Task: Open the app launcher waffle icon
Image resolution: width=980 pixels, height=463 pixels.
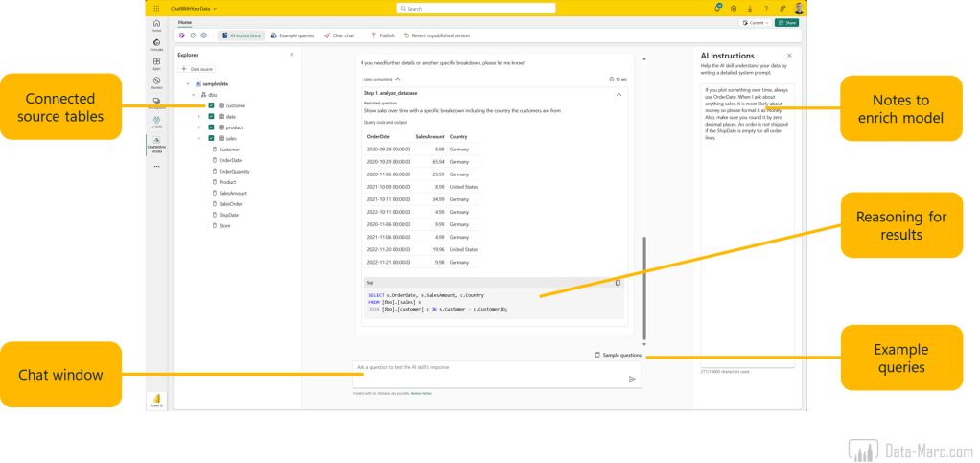Action: pyautogui.click(x=157, y=8)
